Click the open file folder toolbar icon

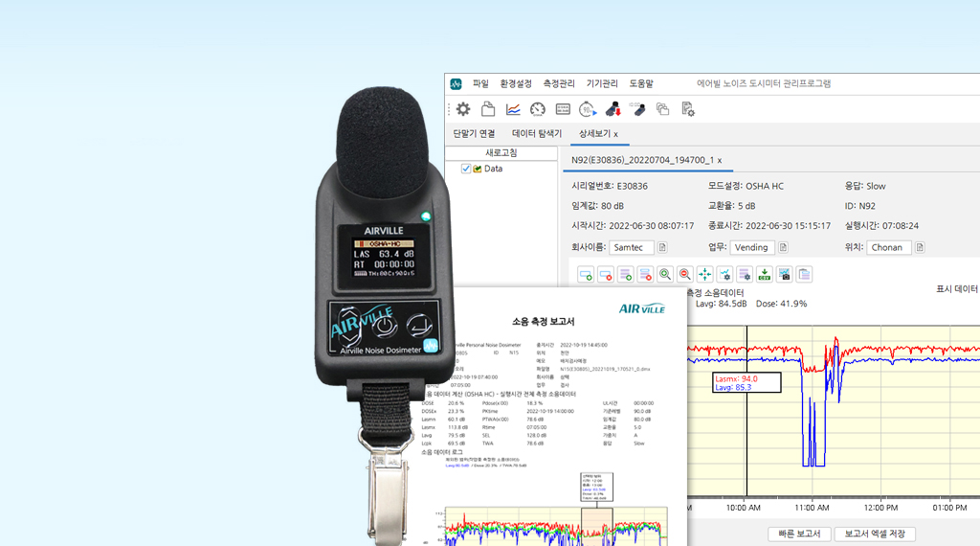click(x=488, y=109)
